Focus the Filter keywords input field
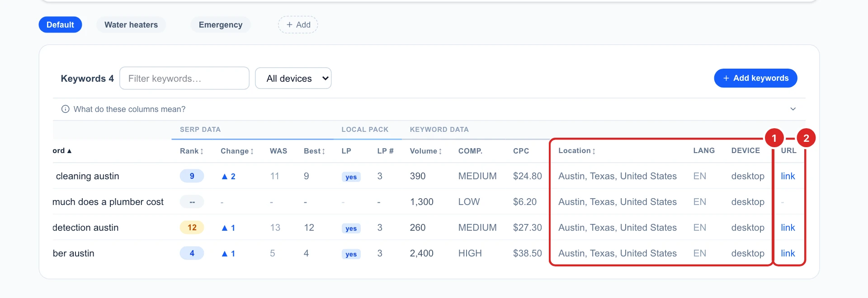868x298 pixels. [x=184, y=79]
